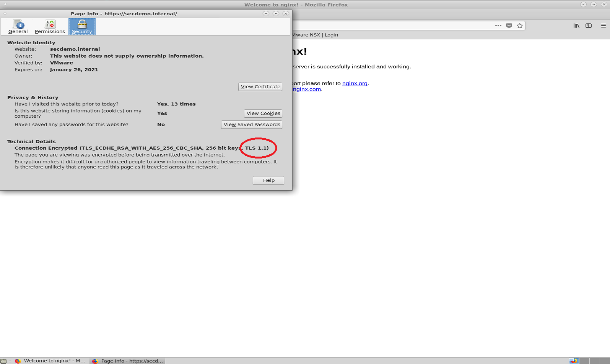This screenshot has width=610, height=364.
Task: Open the General tab in Page Info
Action: (18, 27)
